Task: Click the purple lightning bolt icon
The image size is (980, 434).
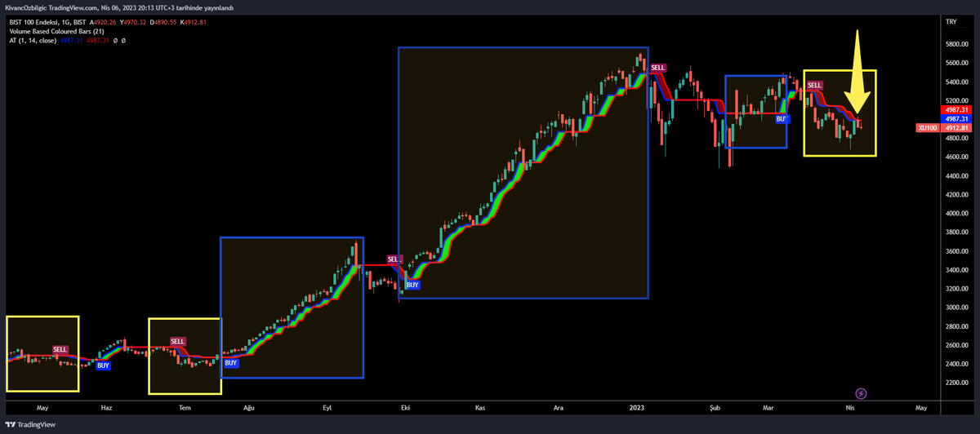Action: click(x=861, y=393)
